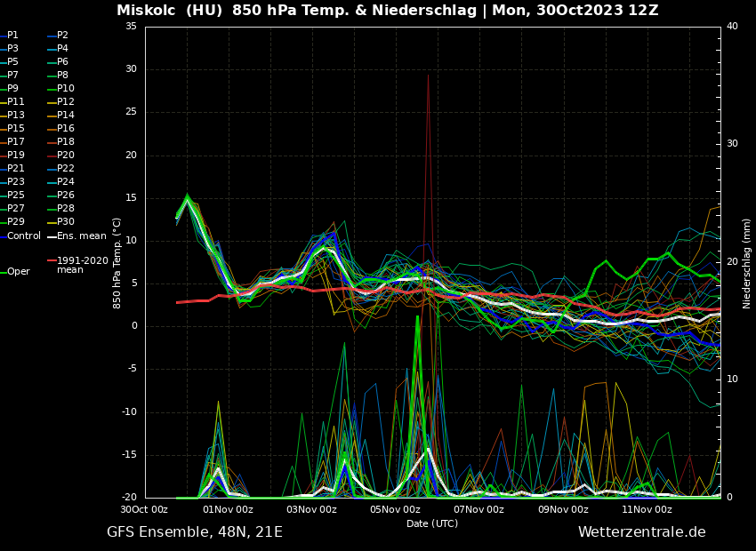
Task: Click the GFS Ensemble, 48N, 21E caption
Action: pyautogui.click(x=195, y=532)
